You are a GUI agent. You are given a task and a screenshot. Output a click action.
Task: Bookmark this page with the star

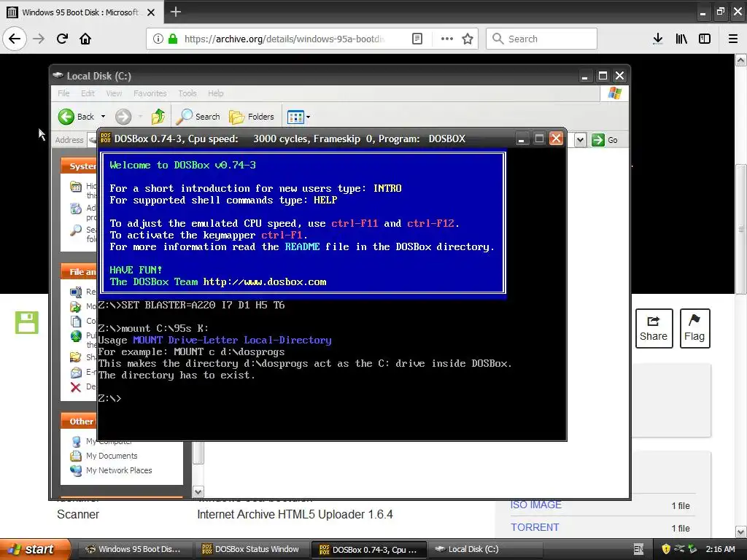point(468,39)
